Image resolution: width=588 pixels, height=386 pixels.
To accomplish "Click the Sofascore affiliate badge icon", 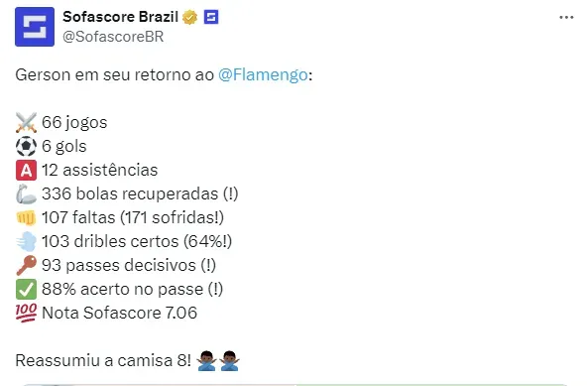I will (x=211, y=17).
